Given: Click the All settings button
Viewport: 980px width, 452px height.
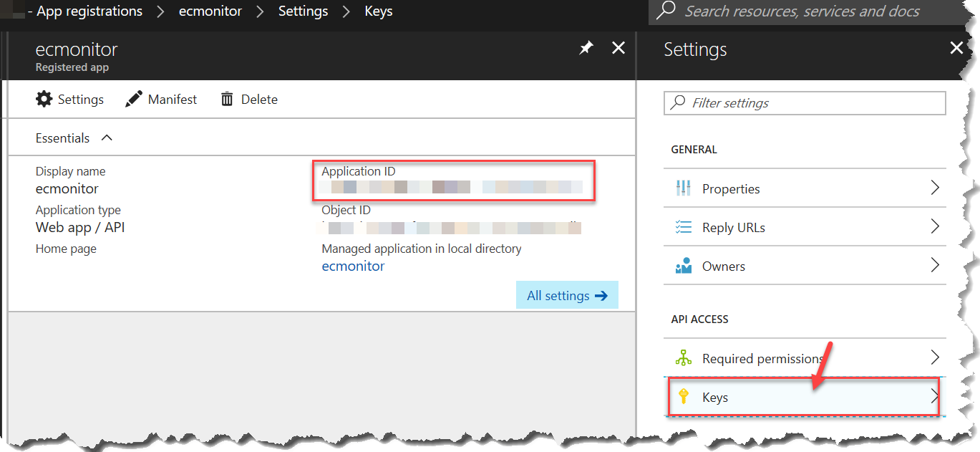Looking at the screenshot, I should point(567,295).
